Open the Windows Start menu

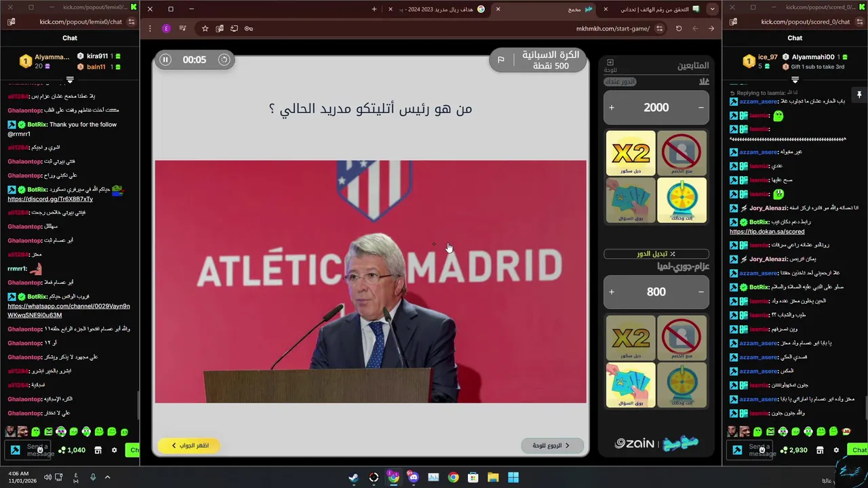[513, 477]
